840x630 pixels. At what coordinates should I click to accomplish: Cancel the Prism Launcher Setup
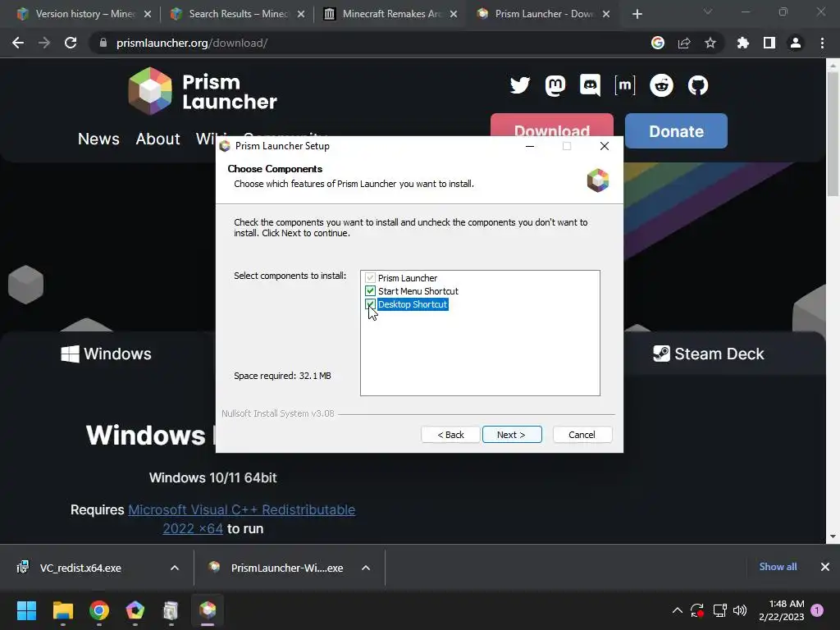tap(582, 435)
